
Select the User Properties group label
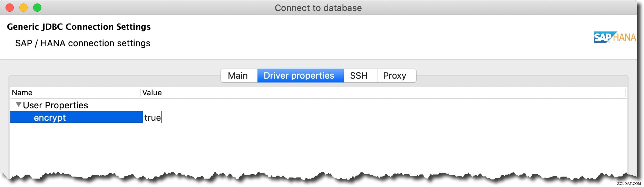coord(56,105)
